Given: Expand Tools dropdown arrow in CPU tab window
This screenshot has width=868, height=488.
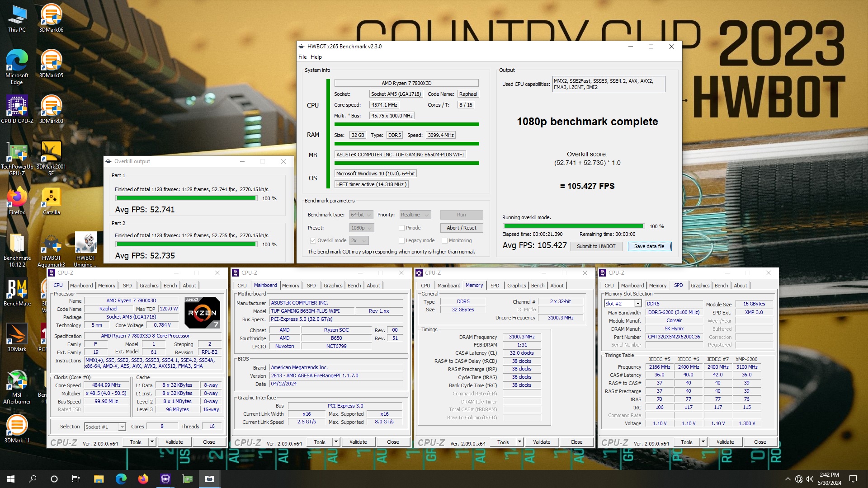Looking at the screenshot, I should coord(152,442).
